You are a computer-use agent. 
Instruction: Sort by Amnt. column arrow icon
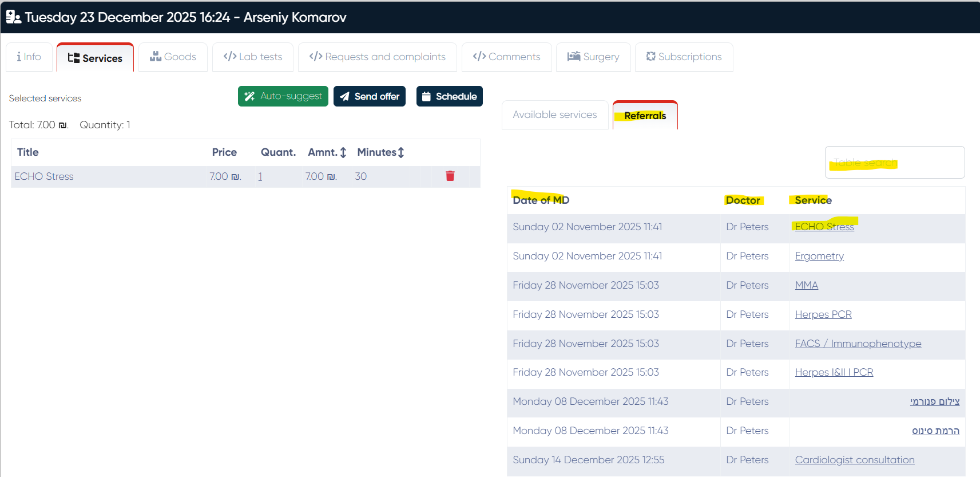click(x=343, y=152)
